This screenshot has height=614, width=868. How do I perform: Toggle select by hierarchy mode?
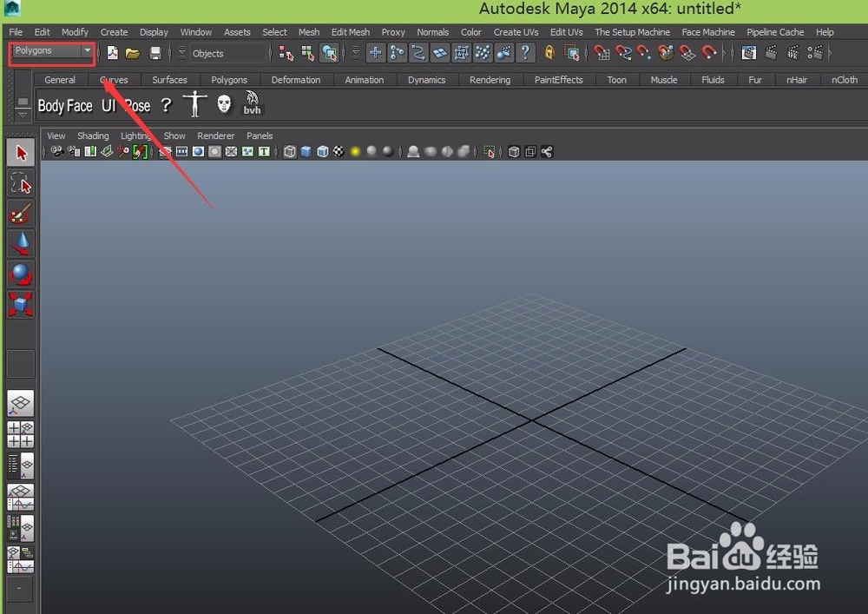pos(286,53)
